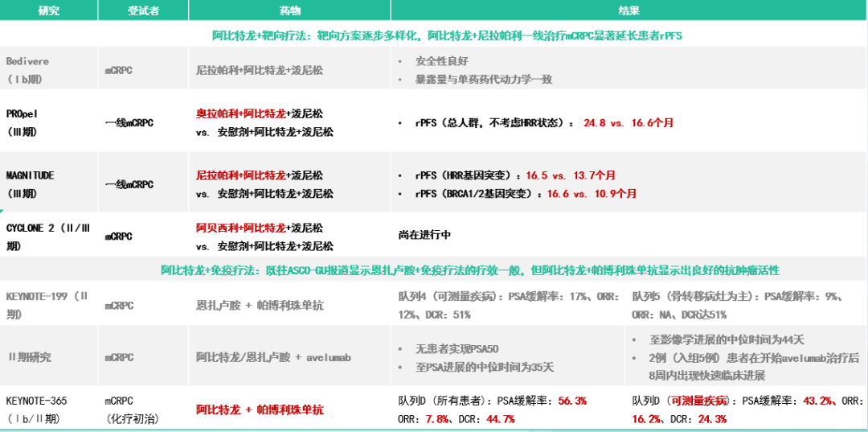868x432 pixels.
Task: Select the '恩扎卢胺 + 帕博利珠单抗' drug cell
Action: click(x=260, y=306)
